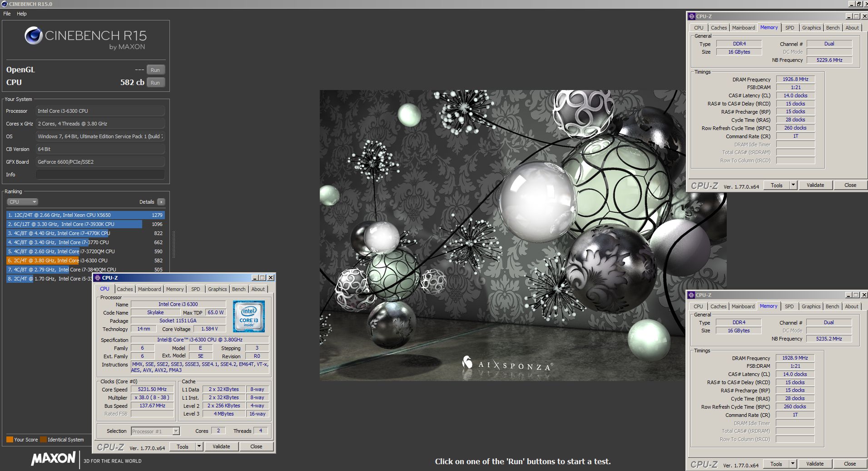Open the CPU ranking type dropdown
The image size is (868, 471).
(22, 202)
